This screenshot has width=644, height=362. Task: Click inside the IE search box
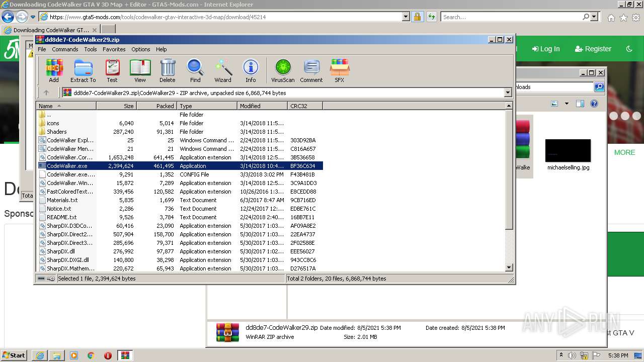(x=511, y=17)
